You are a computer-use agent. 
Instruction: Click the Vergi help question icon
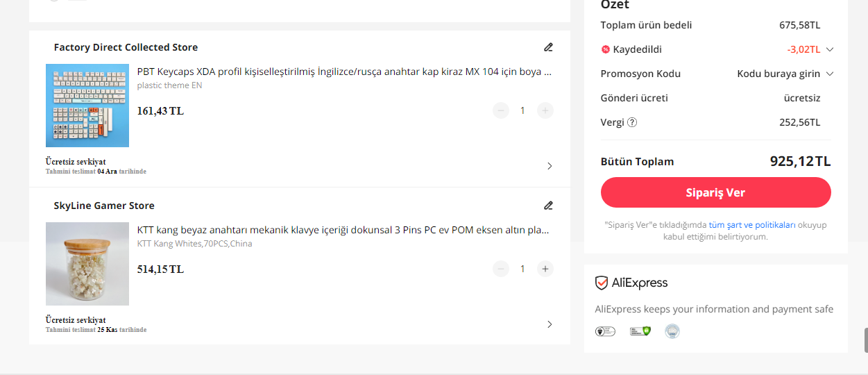click(632, 122)
